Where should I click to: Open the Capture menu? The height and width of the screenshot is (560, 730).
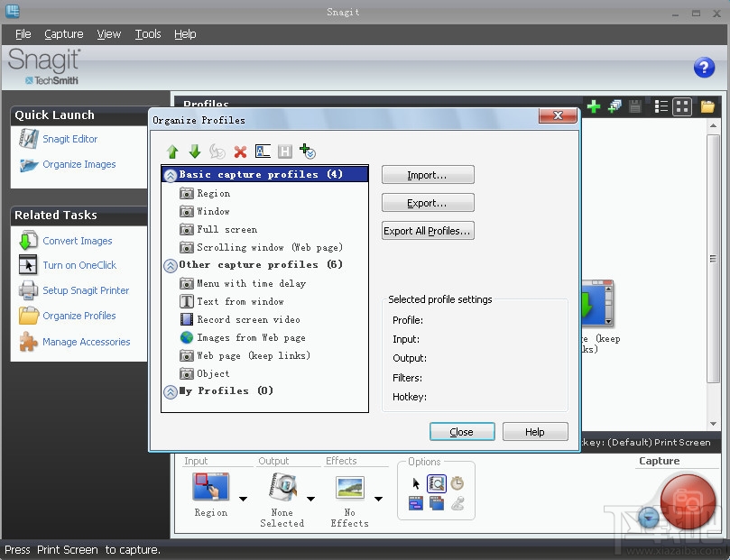(63, 33)
